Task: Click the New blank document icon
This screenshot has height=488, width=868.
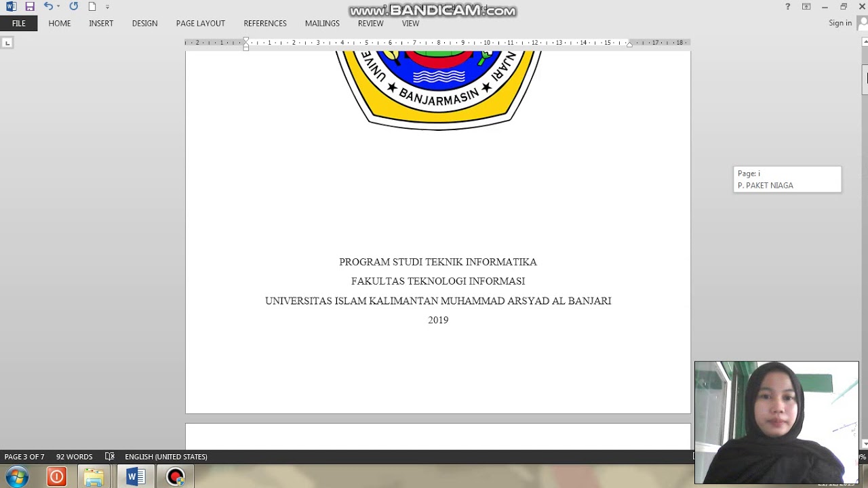Action: tap(92, 7)
